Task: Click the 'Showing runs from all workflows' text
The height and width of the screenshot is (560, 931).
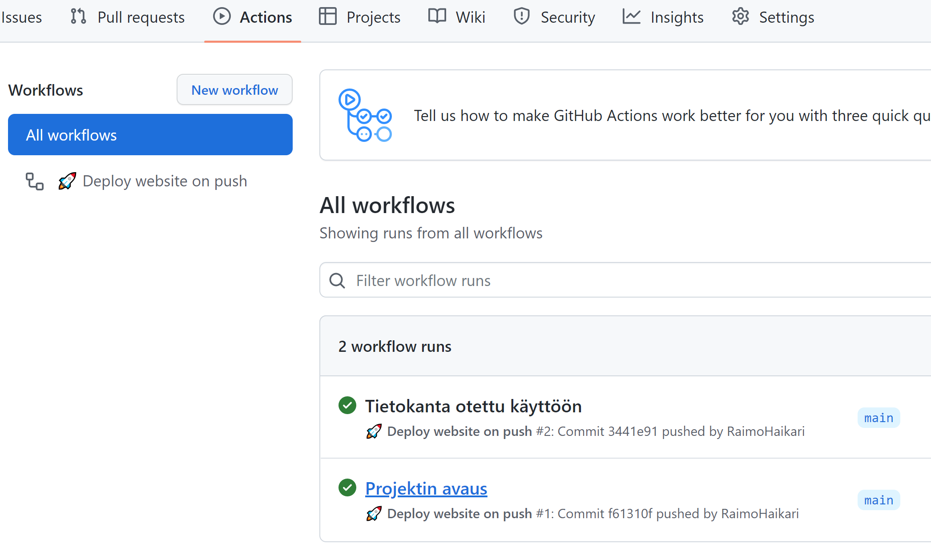Action: pos(431,233)
